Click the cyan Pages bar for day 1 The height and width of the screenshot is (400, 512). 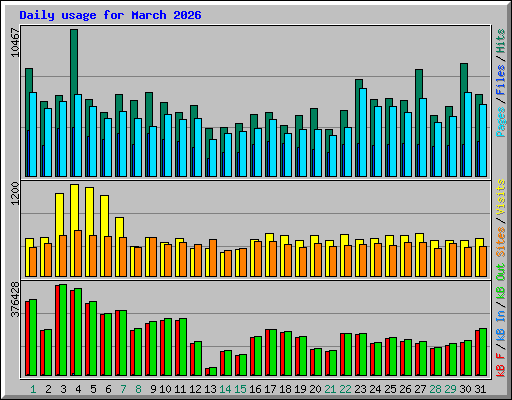pyautogui.click(x=33, y=134)
